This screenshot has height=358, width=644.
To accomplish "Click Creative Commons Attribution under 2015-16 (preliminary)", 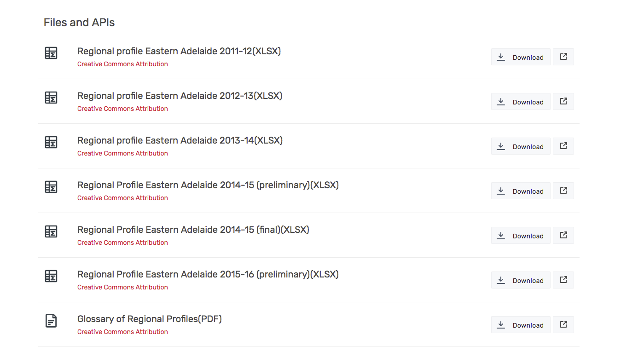I will coord(122,287).
